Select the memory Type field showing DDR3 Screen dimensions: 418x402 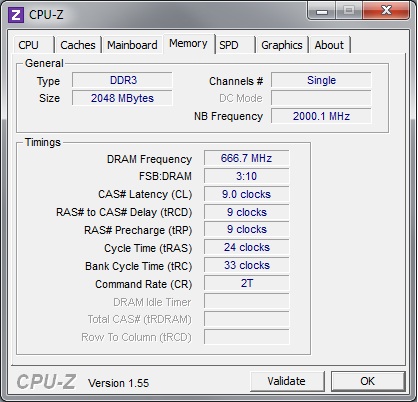pos(122,80)
